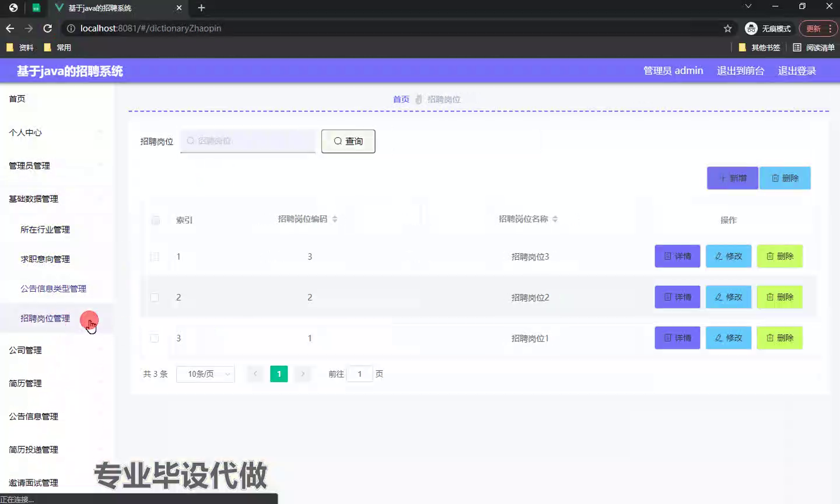The image size is (840, 504).
Task: Open 其他书签 bookmarks folder
Action: tap(759, 47)
